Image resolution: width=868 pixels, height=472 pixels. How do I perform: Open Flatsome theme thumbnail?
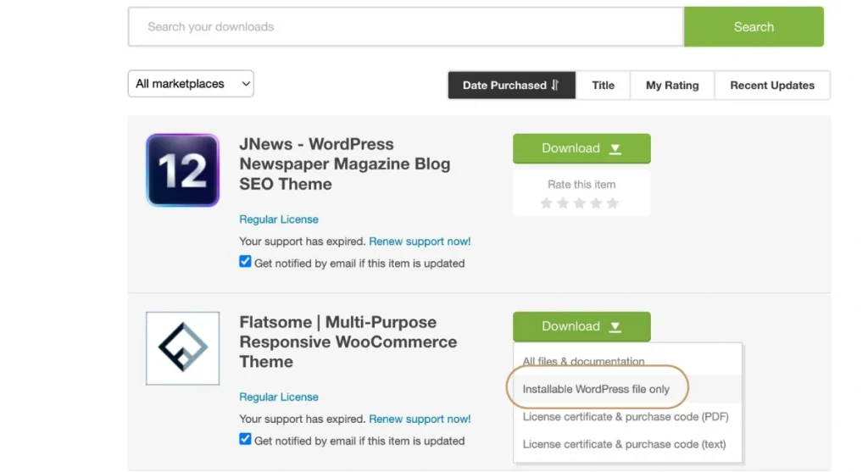pyautogui.click(x=183, y=348)
